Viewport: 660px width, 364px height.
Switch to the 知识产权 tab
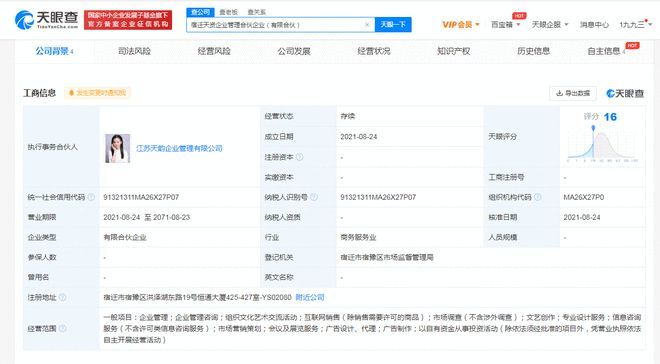tap(453, 51)
